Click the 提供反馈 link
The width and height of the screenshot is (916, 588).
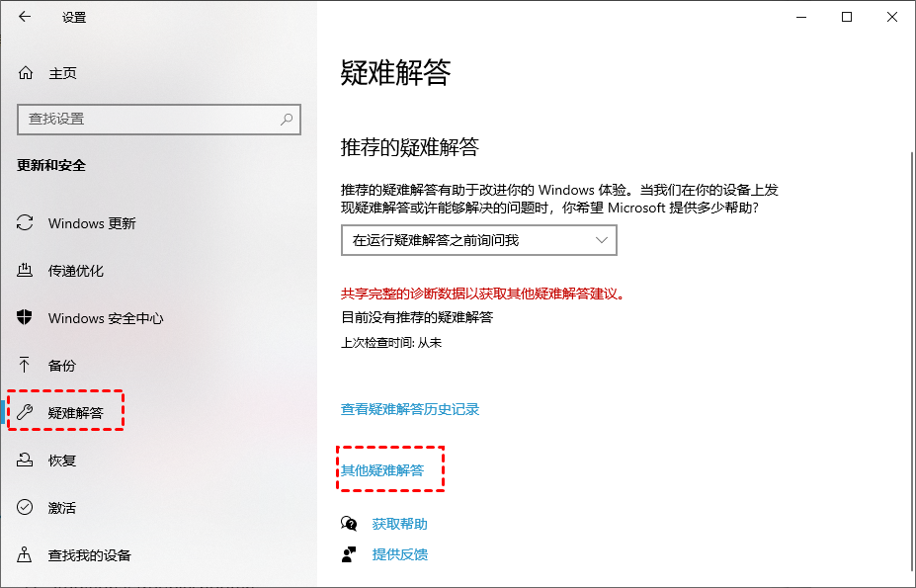pos(399,554)
